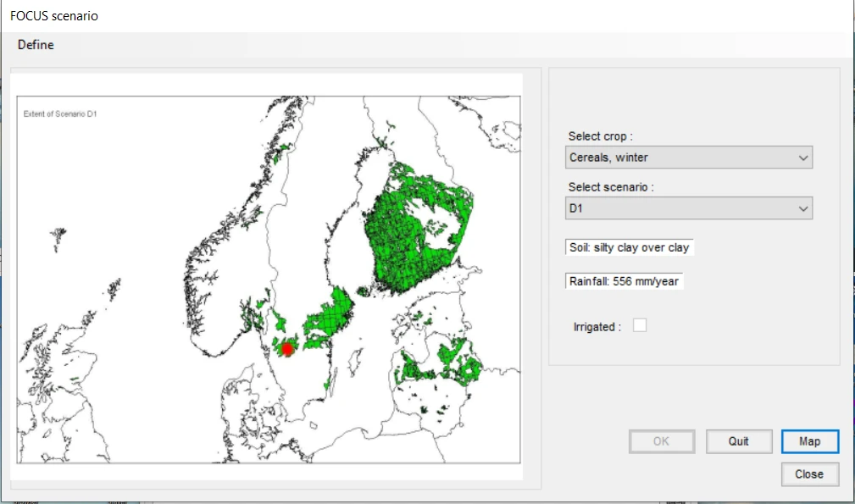The height and width of the screenshot is (504, 855).
Task: Click the 'Irrigated :' label text
Action: coord(597,327)
